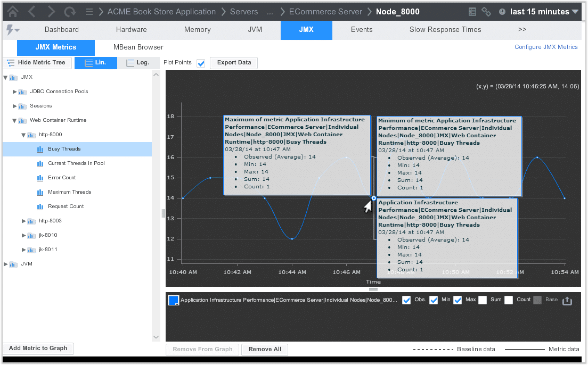The width and height of the screenshot is (588, 365).
Task: Expand the JVM tree node
Action: (x=5, y=264)
